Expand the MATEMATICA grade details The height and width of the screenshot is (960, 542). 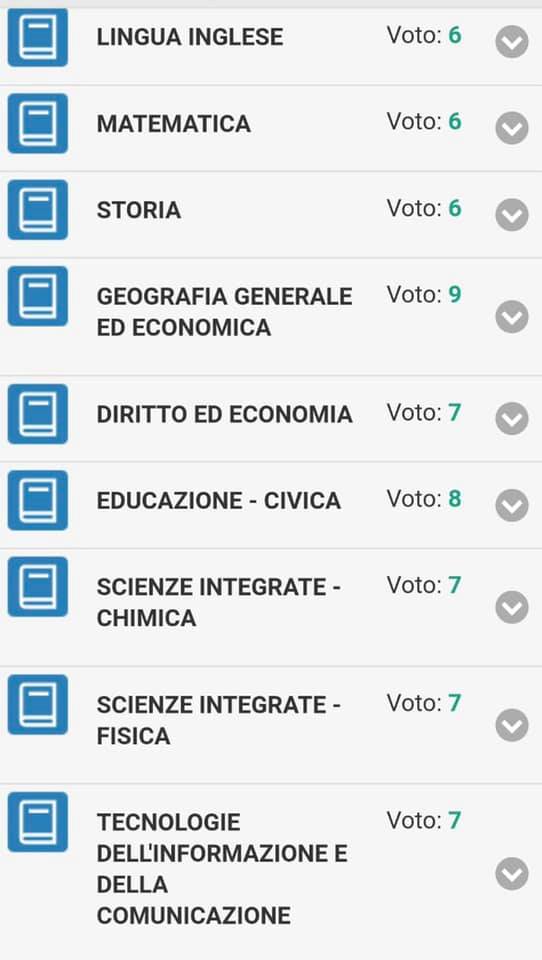coord(511,128)
